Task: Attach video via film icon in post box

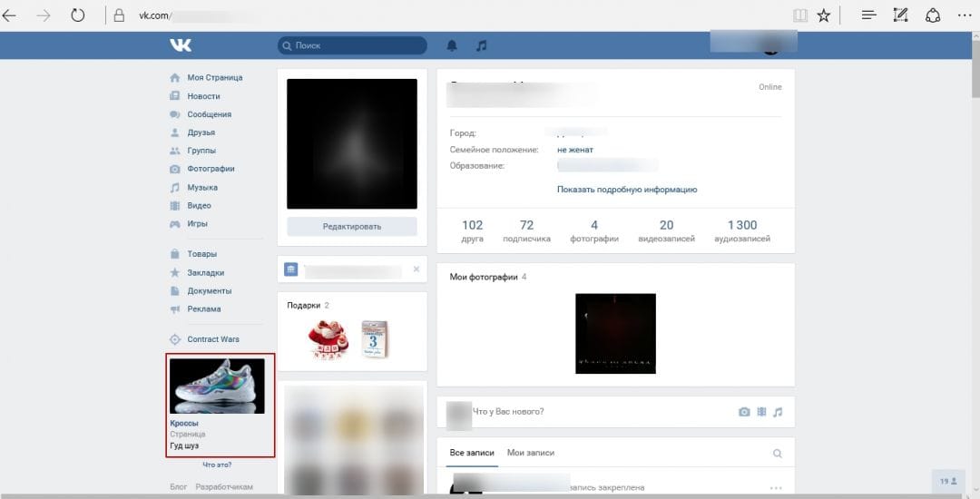Action: click(x=760, y=412)
